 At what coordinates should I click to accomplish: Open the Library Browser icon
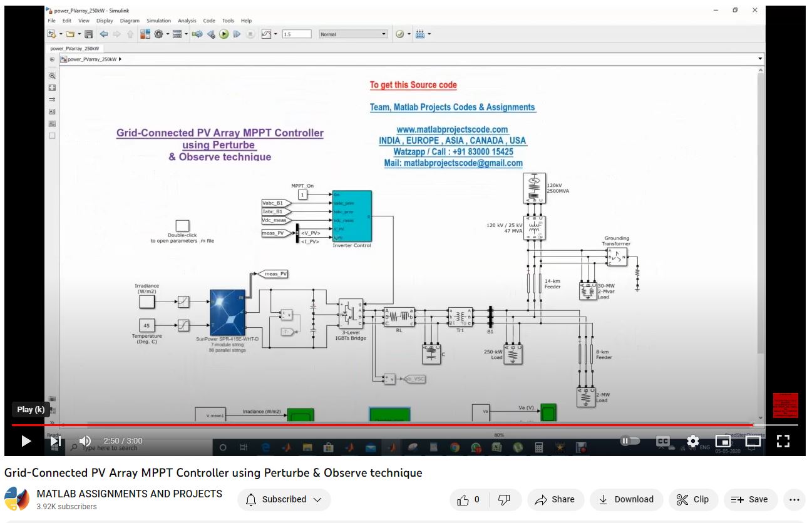pyautogui.click(x=145, y=34)
